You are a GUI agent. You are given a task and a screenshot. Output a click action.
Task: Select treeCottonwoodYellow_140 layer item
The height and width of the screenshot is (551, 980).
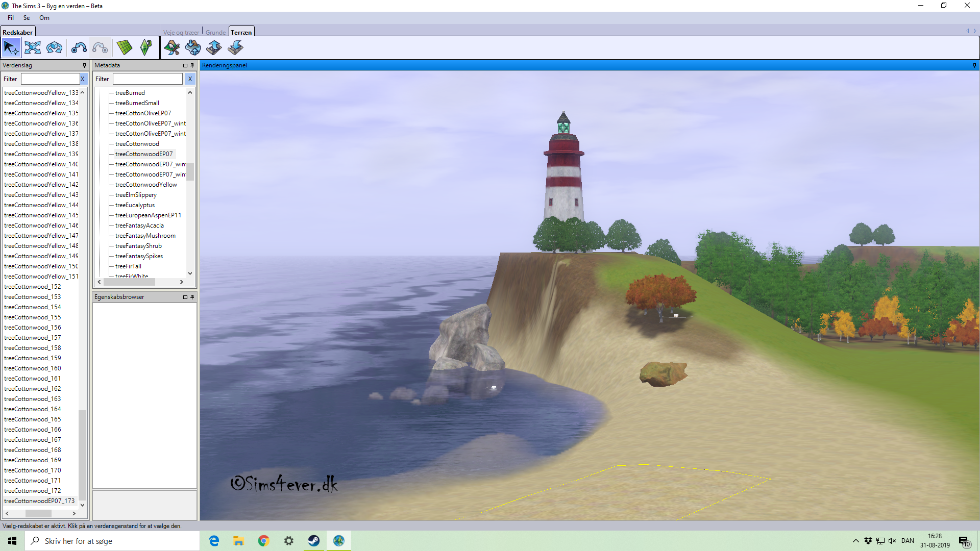(41, 164)
